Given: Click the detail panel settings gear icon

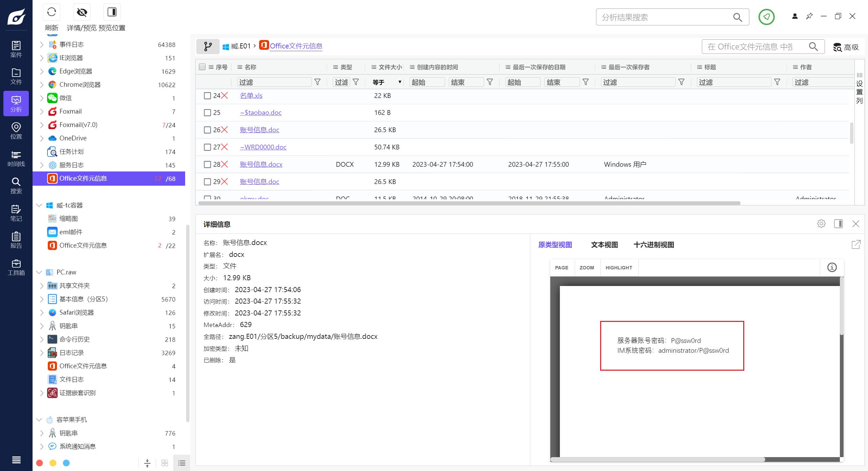Looking at the screenshot, I should (821, 224).
